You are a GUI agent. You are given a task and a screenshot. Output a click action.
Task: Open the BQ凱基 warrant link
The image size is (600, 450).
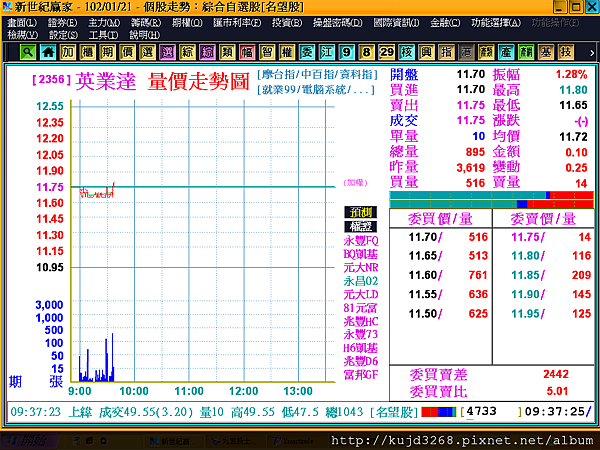[360, 254]
